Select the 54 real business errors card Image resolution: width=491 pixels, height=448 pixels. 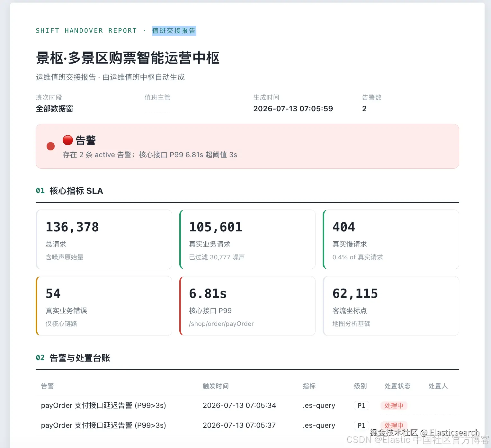tap(104, 306)
